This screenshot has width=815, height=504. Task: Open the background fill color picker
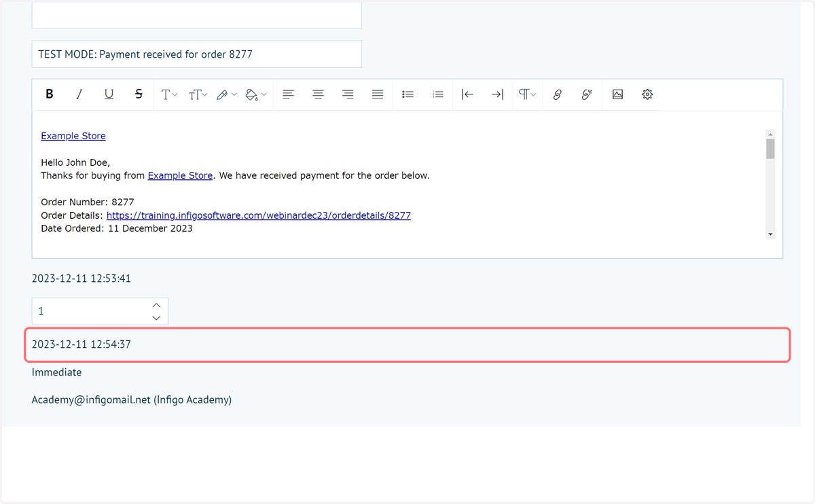[255, 94]
